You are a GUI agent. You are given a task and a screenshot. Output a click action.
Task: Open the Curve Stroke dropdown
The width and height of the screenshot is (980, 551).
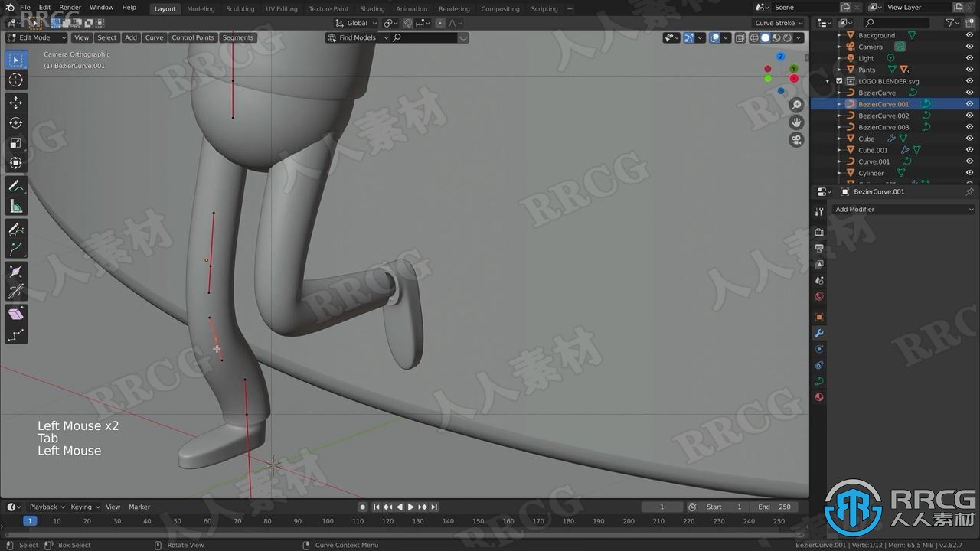(779, 23)
